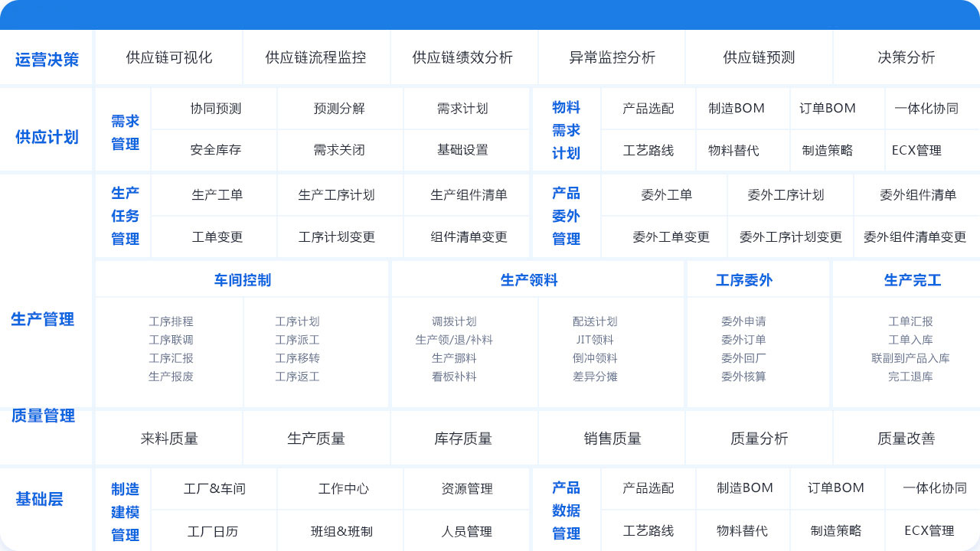The height and width of the screenshot is (551, 980).
Task: 选择供应链预测模块
Action: [x=759, y=57]
